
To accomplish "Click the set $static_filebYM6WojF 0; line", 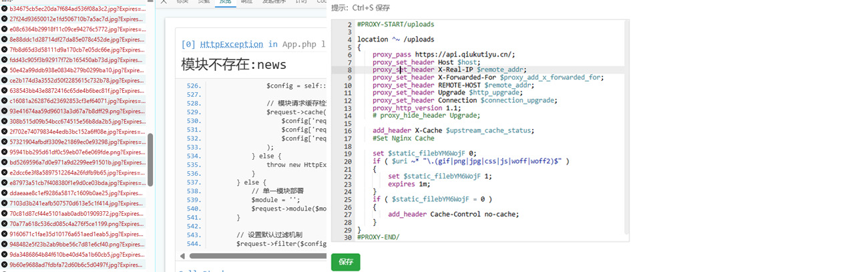I will (425, 153).
